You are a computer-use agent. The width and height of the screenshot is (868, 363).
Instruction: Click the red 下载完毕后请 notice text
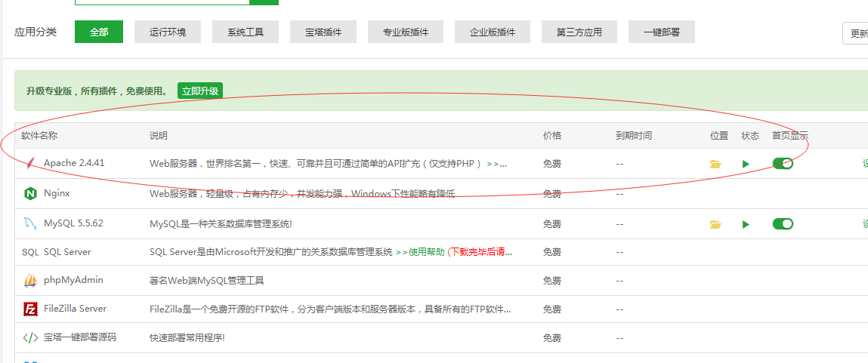tap(480, 252)
